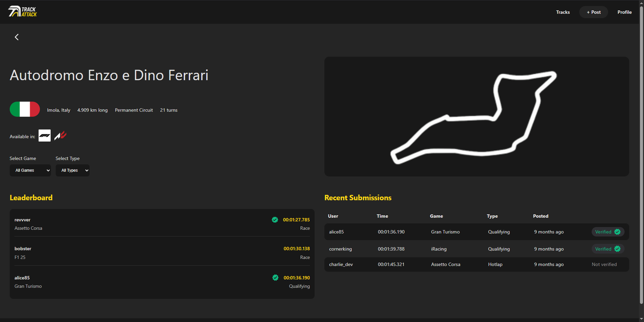Open the Tracks menu item
The width and height of the screenshot is (644, 322).
563,12
